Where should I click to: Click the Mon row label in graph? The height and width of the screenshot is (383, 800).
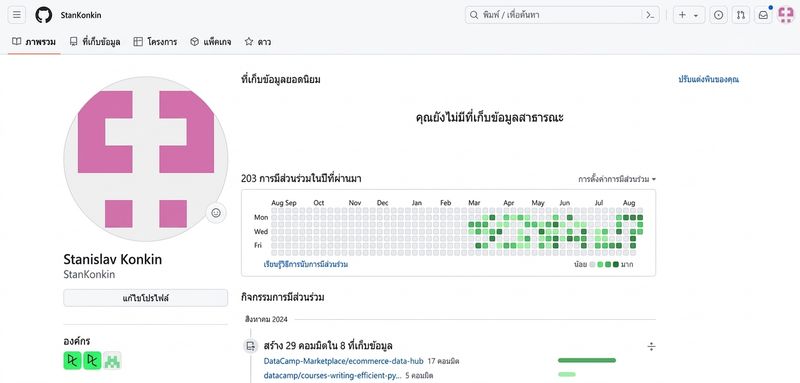pyautogui.click(x=261, y=217)
